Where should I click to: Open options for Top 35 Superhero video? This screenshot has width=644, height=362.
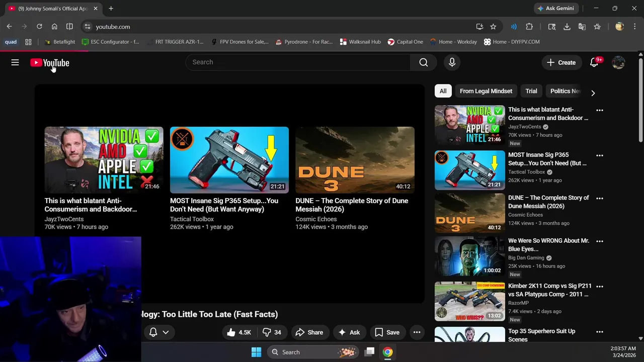tap(600, 332)
